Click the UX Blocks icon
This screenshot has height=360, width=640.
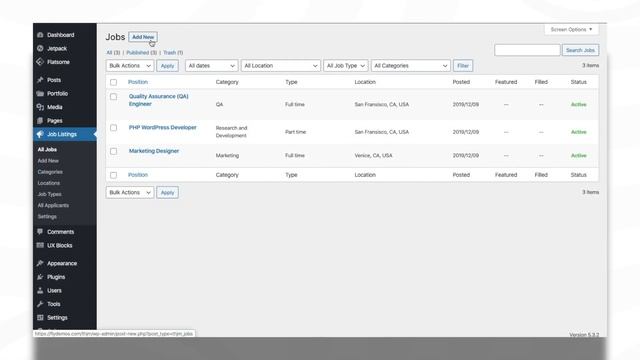coord(40,245)
